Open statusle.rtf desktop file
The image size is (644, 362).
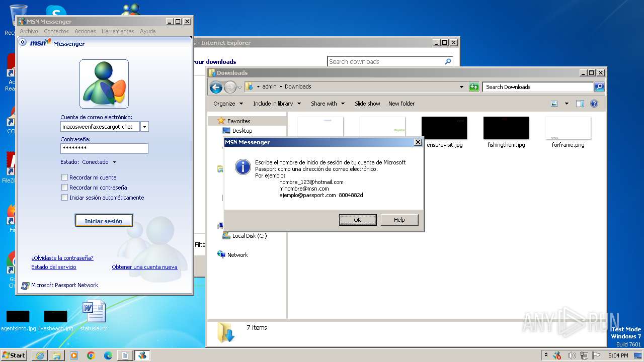point(94,315)
